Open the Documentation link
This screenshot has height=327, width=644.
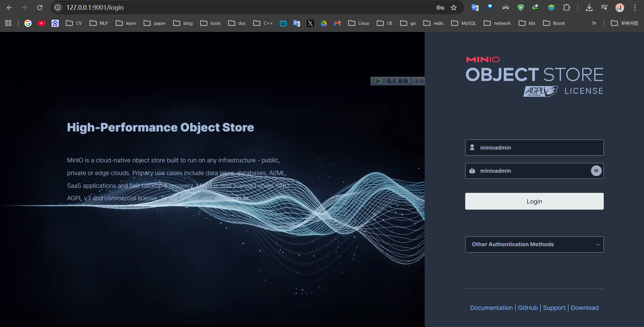click(491, 308)
